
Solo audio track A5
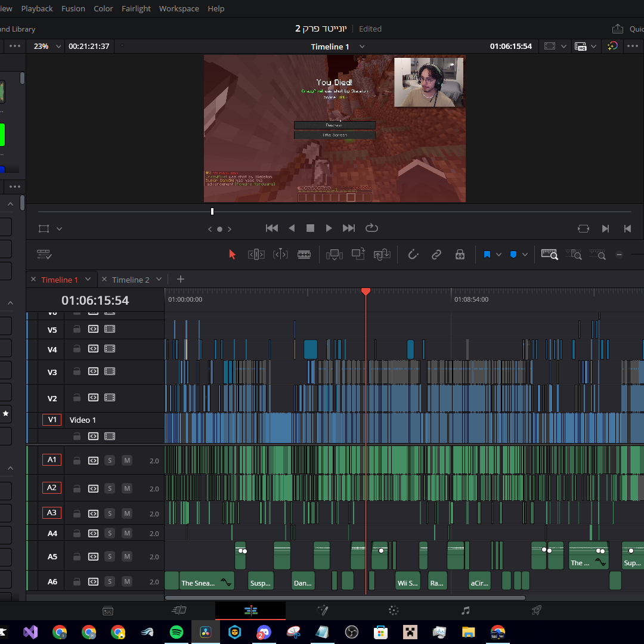click(110, 556)
